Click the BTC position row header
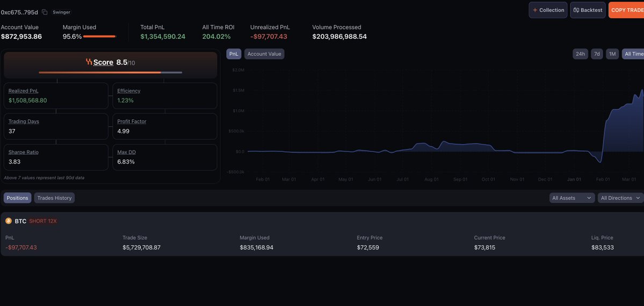The height and width of the screenshot is (306, 644). click(x=322, y=221)
